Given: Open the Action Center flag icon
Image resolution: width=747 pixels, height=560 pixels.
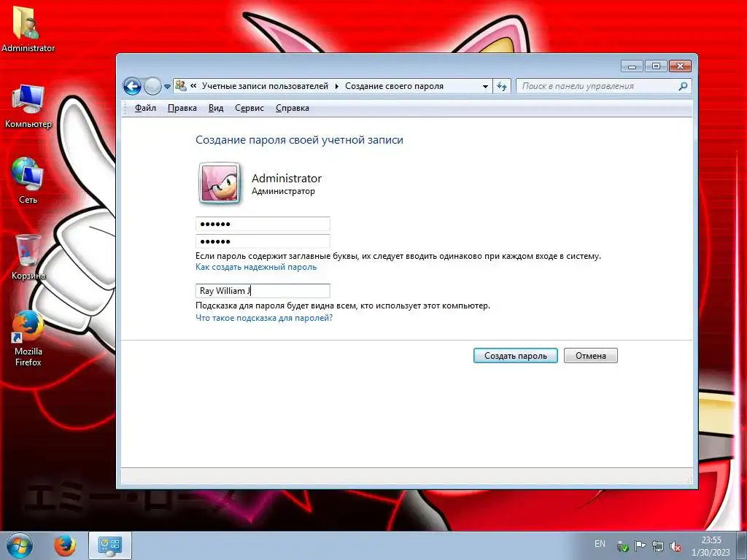Looking at the screenshot, I should click(x=640, y=546).
